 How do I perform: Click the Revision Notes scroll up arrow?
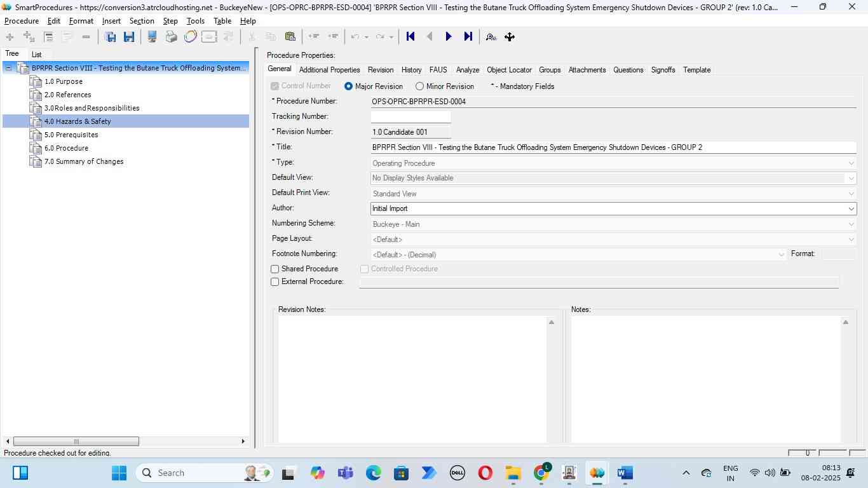(552, 323)
